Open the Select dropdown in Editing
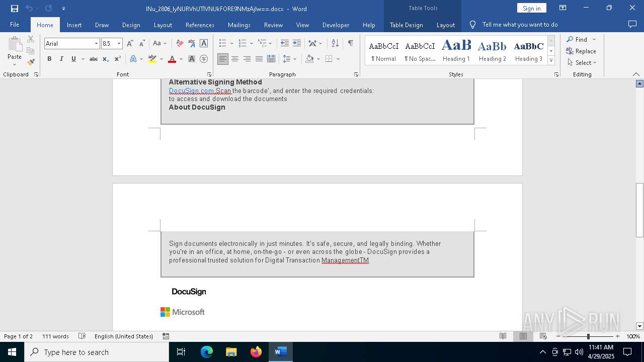The image size is (644, 362). tap(582, 63)
